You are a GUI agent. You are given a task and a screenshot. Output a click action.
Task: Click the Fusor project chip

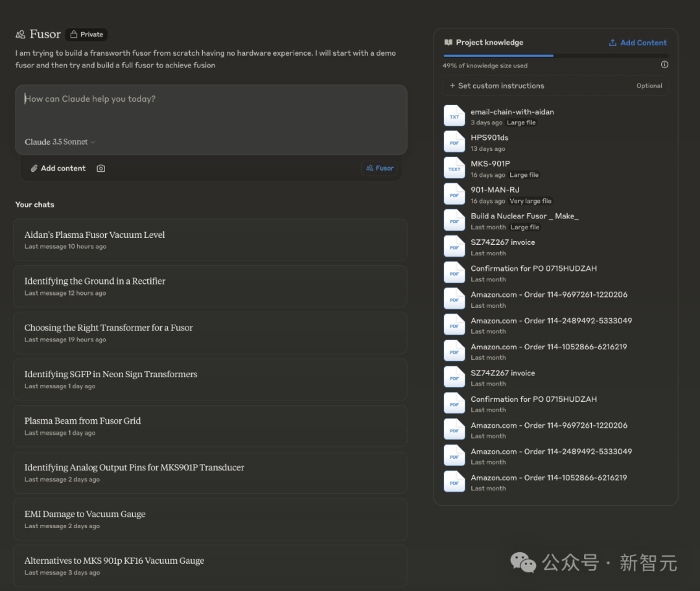379,168
